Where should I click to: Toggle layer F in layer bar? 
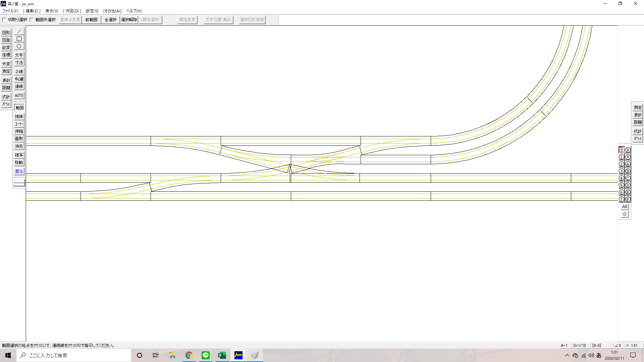coord(628,199)
